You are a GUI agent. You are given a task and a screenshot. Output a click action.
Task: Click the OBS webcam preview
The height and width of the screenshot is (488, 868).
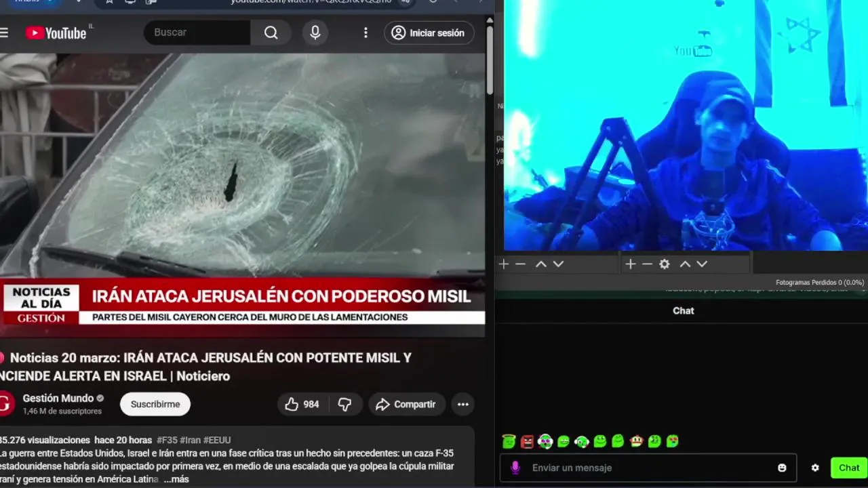coord(685,125)
